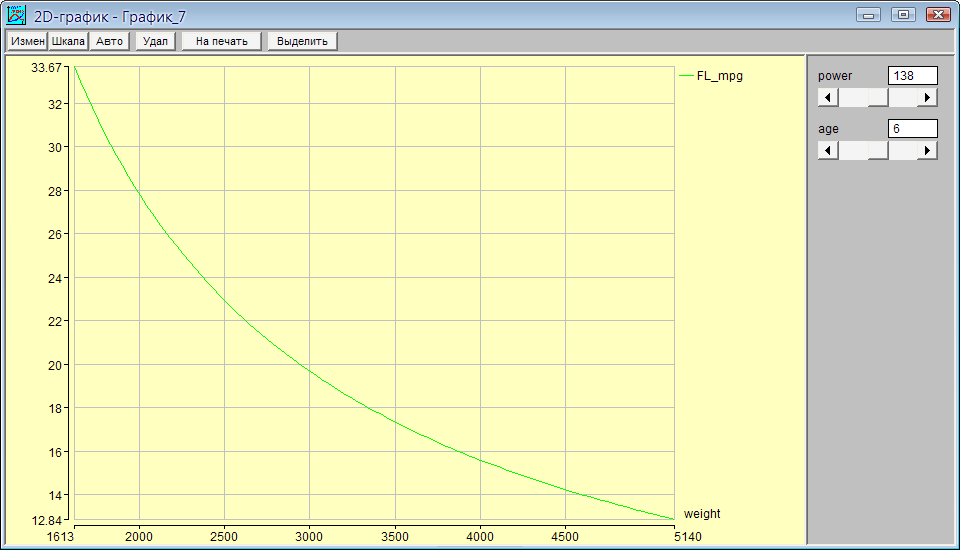This screenshot has width=960, height=550.
Task: Click the Выделить (select) button
Action: point(302,41)
